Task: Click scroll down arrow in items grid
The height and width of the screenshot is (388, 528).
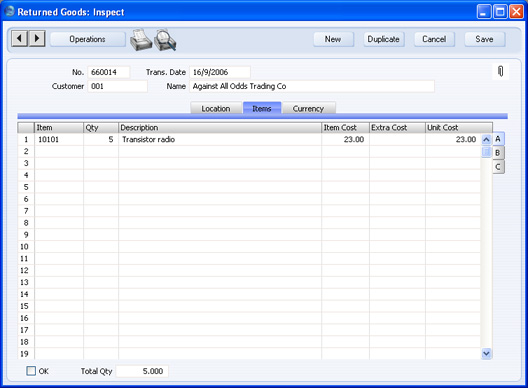Action: tap(486, 353)
